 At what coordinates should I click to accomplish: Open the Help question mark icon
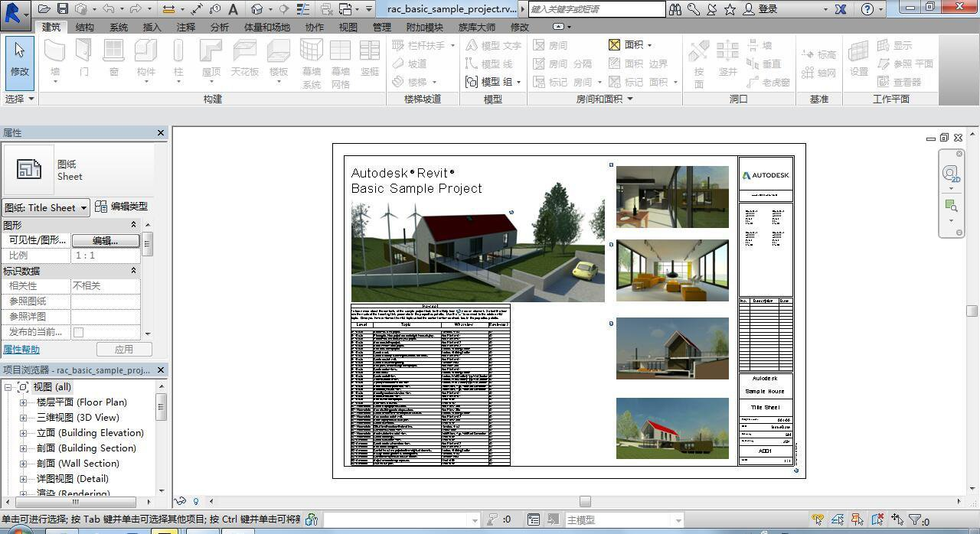point(867,9)
